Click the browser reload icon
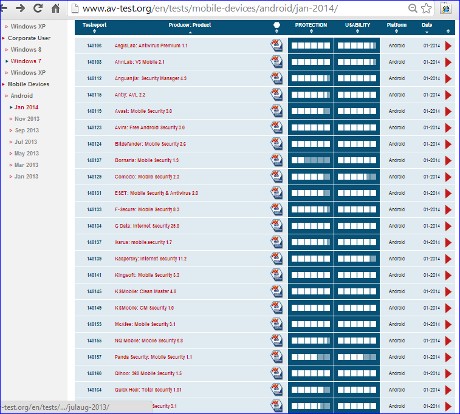Image resolution: width=460 pixels, height=414 pixels. [x=38, y=8]
